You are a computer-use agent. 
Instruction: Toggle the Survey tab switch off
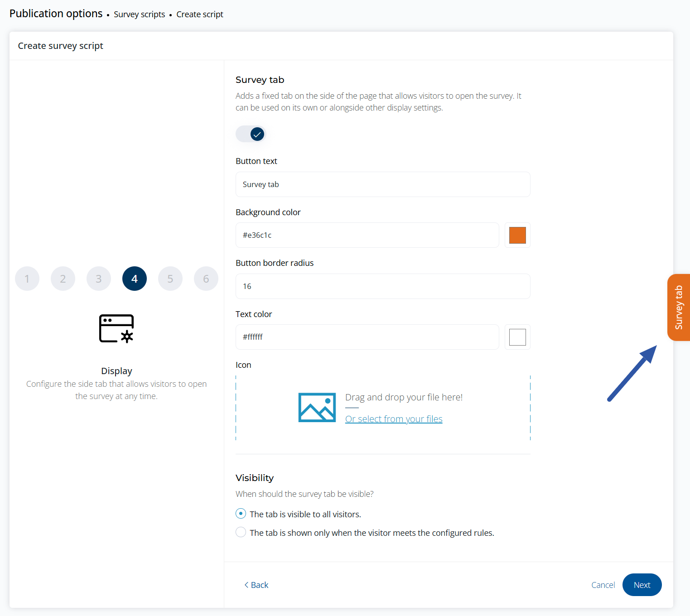[251, 134]
